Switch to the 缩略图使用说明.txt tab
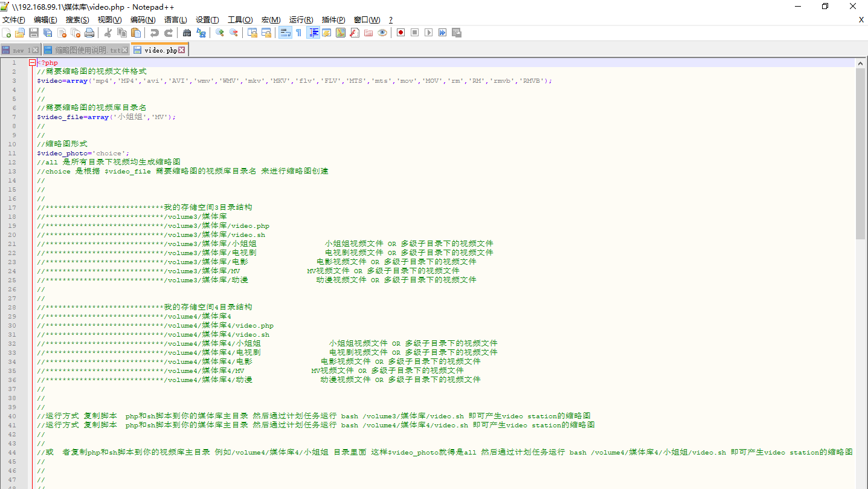 pos(87,50)
